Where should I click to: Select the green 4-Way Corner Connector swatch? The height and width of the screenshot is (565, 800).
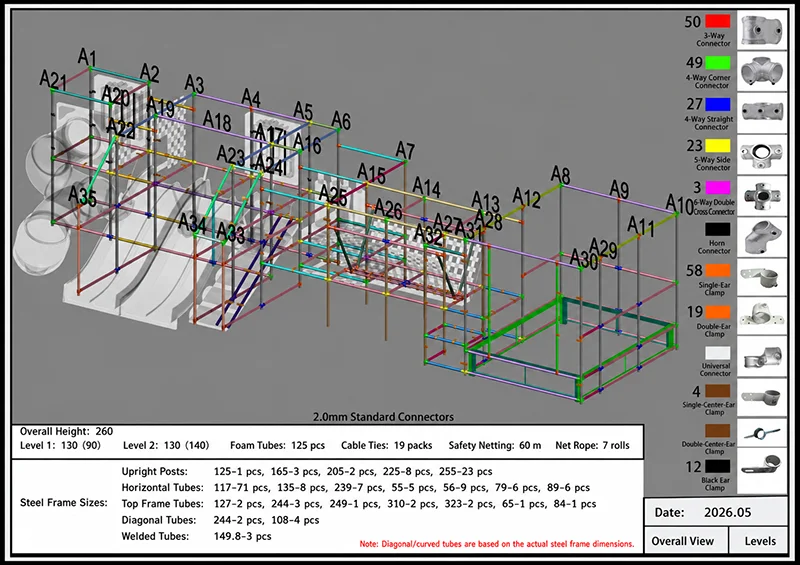(x=717, y=63)
